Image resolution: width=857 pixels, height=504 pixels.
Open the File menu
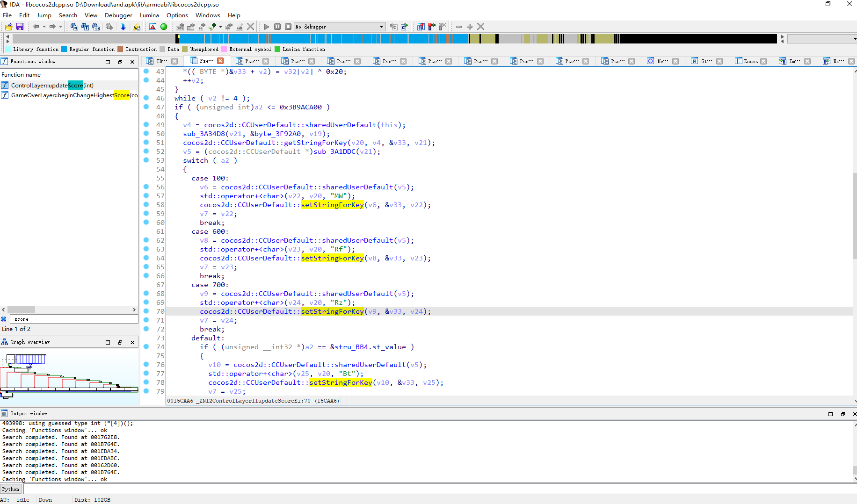pos(7,15)
